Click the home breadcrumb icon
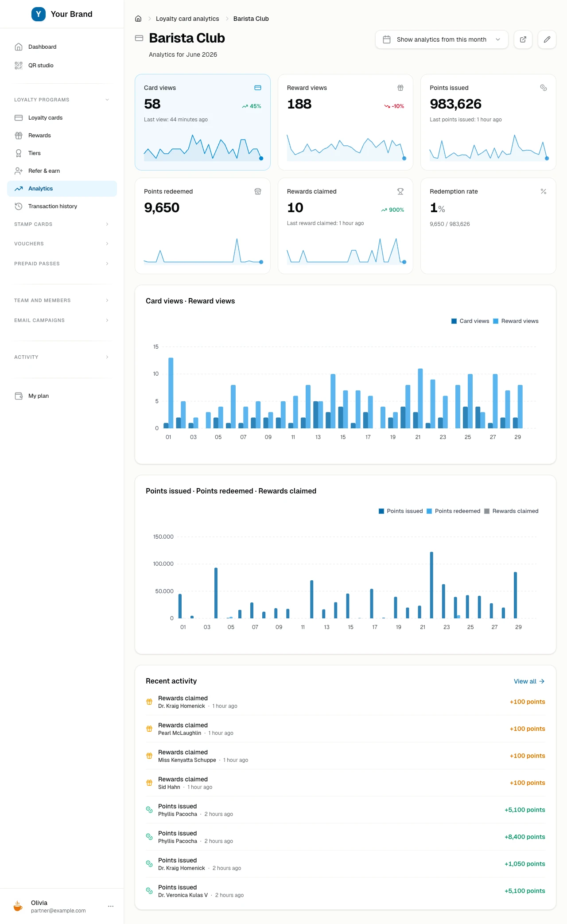 point(138,19)
